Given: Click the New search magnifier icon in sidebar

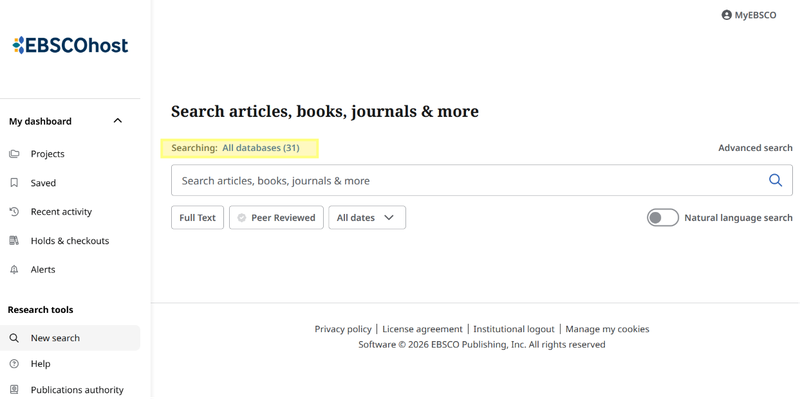Looking at the screenshot, I should point(14,338).
